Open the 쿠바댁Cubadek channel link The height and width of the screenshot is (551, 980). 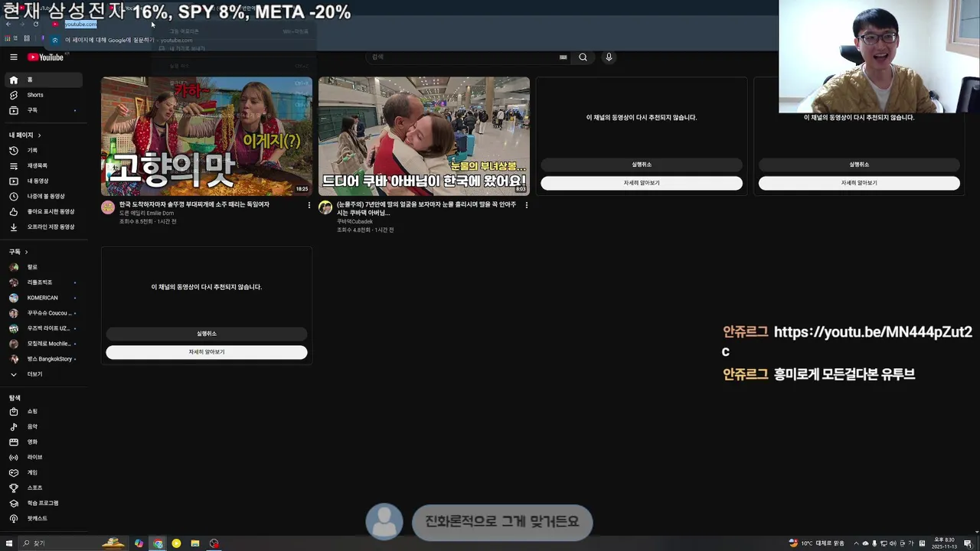(x=354, y=222)
